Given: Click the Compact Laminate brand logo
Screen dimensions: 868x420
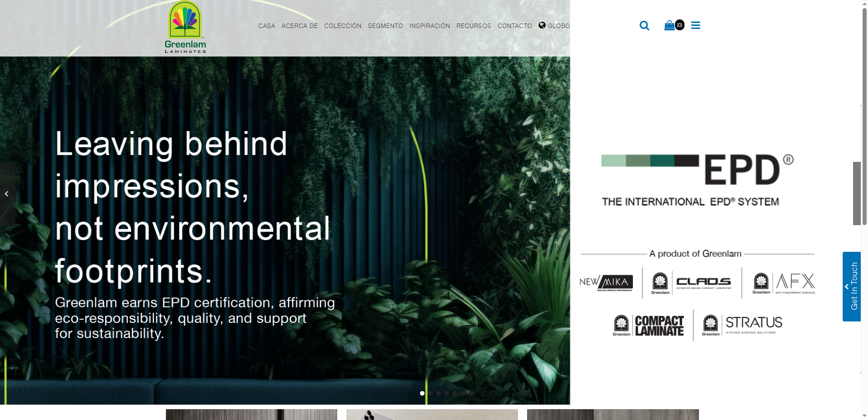Looking at the screenshot, I should coord(648,326).
